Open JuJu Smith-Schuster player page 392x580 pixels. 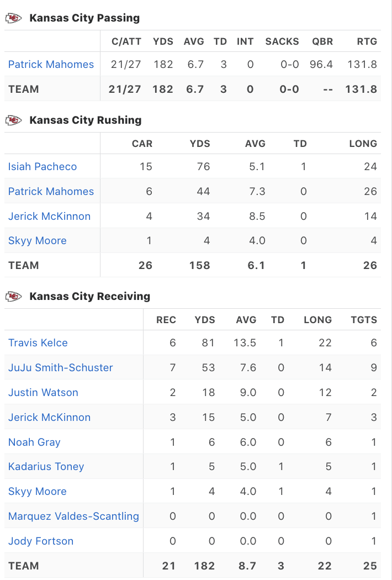[60, 368]
